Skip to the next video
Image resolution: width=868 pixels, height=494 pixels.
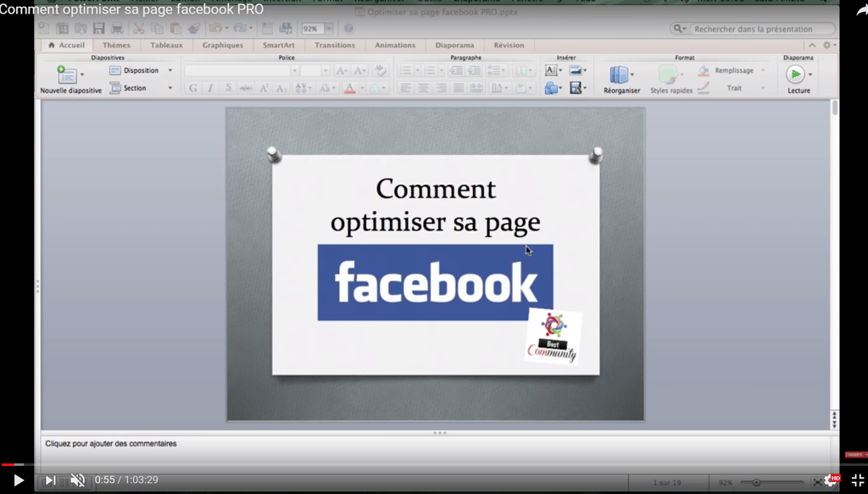pyautogui.click(x=50, y=480)
